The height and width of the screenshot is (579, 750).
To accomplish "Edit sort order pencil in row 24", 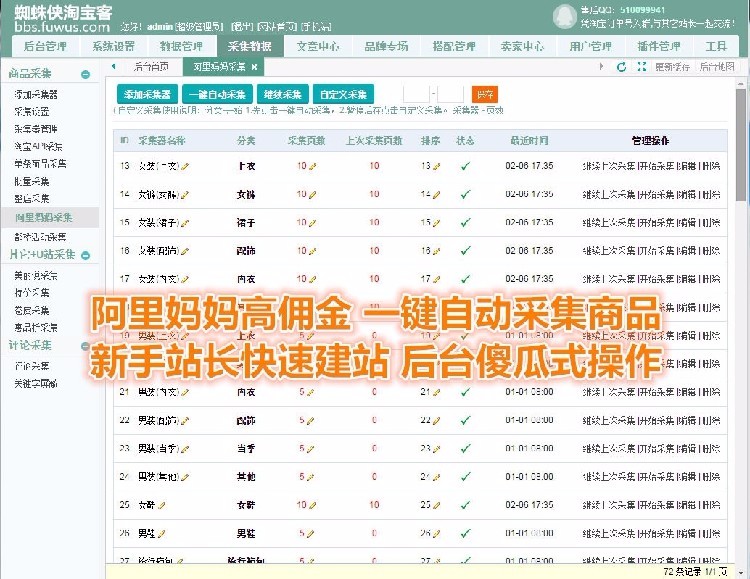I will [x=436, y=477].
